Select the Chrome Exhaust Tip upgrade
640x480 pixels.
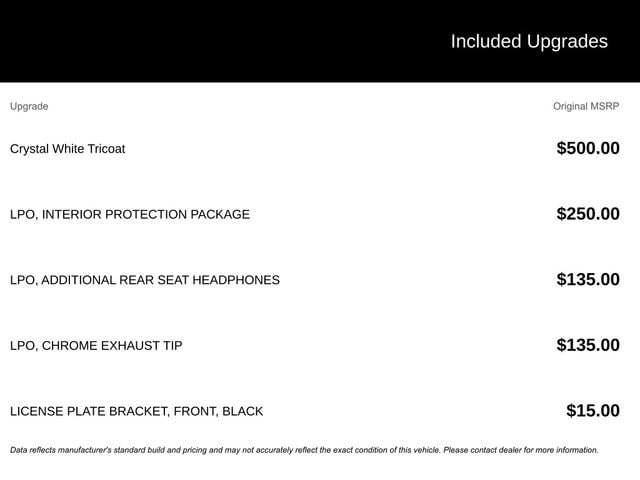(x=96, y=346)
